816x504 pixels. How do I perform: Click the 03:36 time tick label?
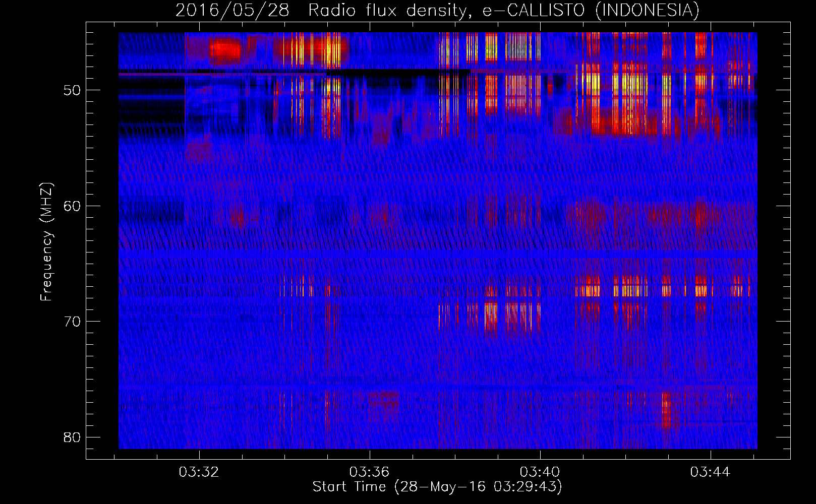point(369,472)
